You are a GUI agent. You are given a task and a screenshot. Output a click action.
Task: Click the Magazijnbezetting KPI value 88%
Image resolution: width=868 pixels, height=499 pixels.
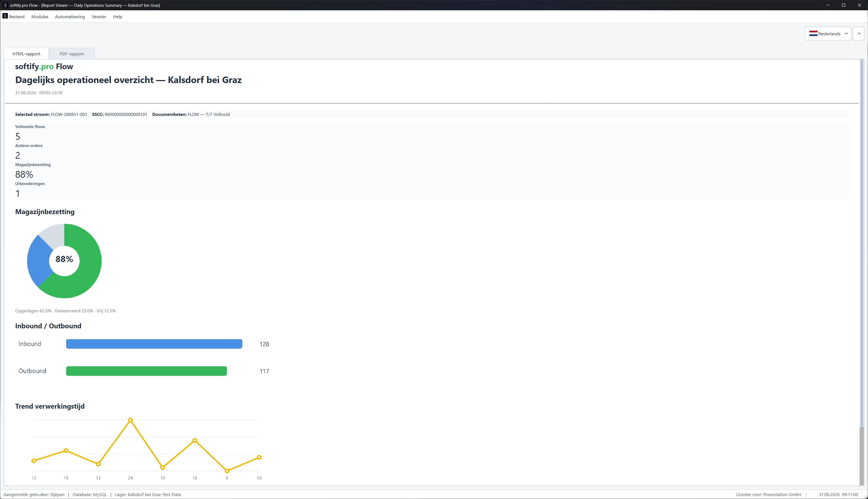[x=24, y=174]
